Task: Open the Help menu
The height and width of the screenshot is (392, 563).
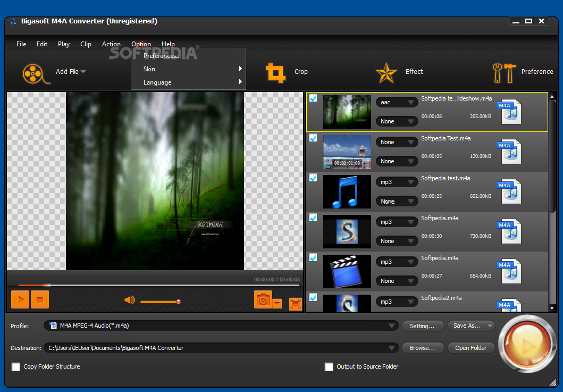Action: tap(168, 44)
